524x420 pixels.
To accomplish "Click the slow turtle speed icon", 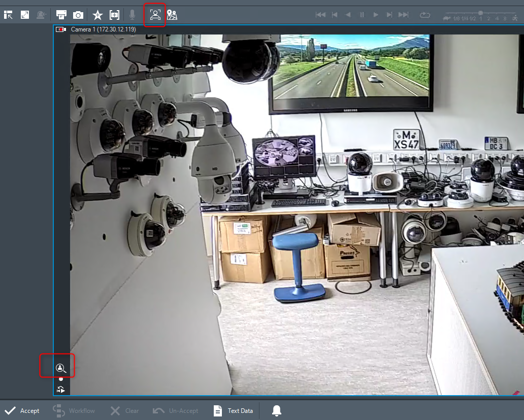I will tap(447, 18).
